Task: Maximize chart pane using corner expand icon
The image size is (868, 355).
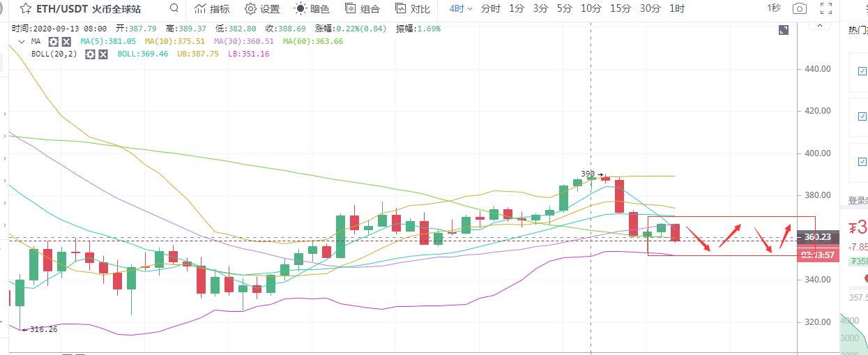Action: pyautogui.click(x=784, y=30)
